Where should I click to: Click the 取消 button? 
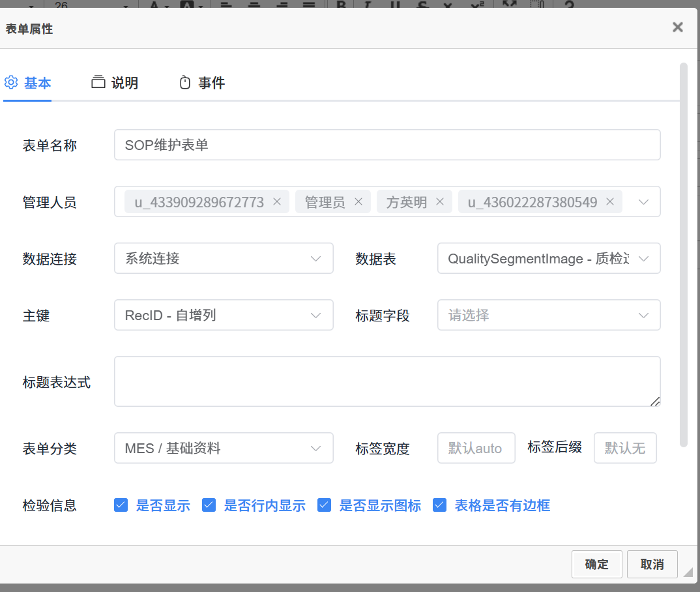(x=652, y=565)
